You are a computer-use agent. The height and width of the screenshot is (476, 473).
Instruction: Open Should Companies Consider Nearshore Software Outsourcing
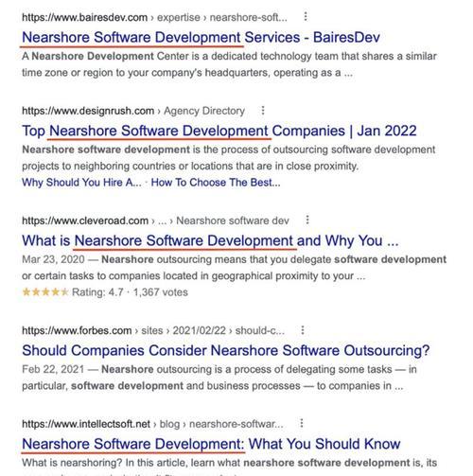coord(226,350)
